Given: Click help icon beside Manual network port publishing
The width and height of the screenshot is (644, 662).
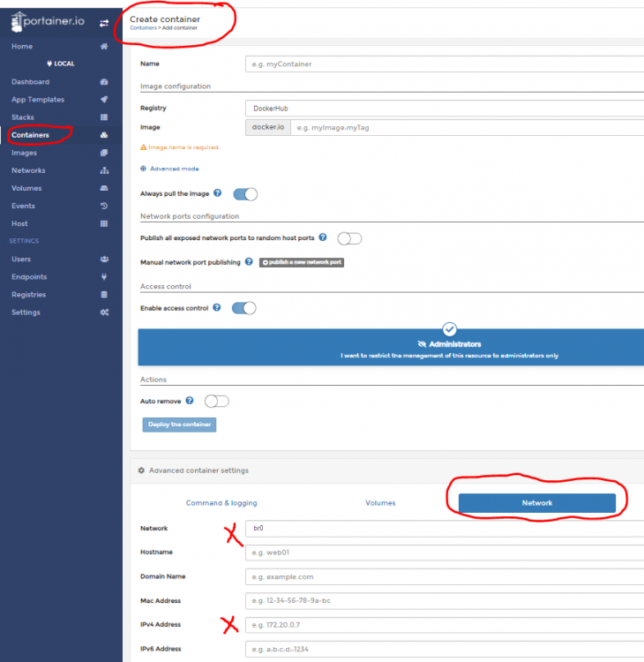Looking at the screenshot, I should pos(249,262).
